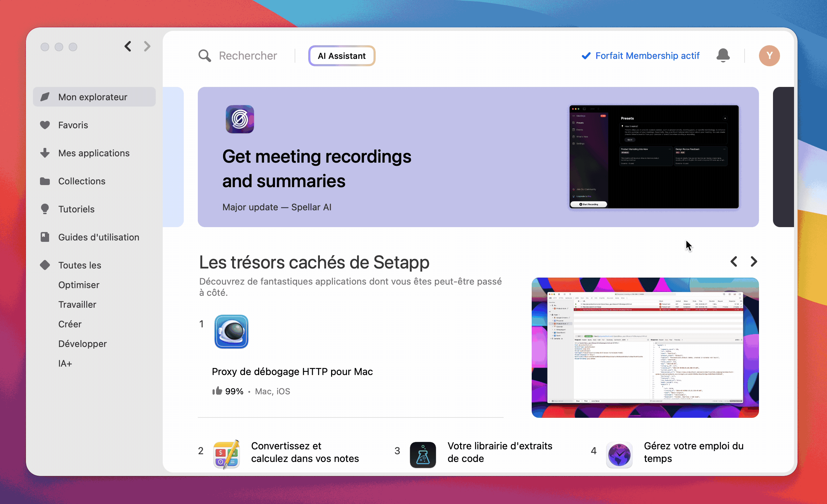Image resolution: width=827 pixels, height=504 pixels.
Task: Open the Proxyman astronaut app icon
Action: point(231,332)
